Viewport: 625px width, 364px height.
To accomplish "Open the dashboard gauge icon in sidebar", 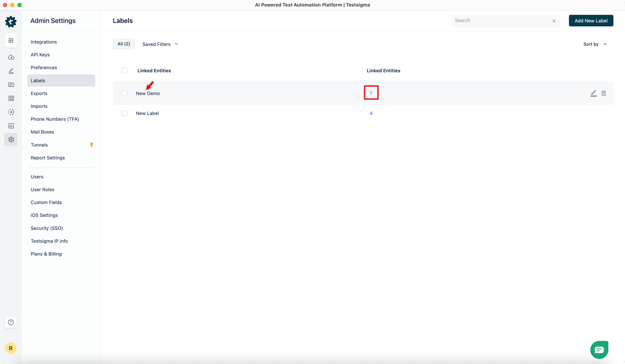I will (x=11, y=57).
